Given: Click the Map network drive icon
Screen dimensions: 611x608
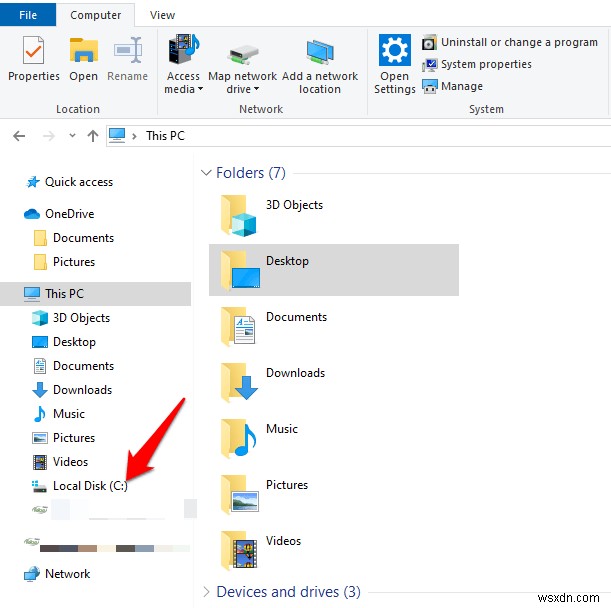Looking at the screenshot, I should (x=243, y=55).
